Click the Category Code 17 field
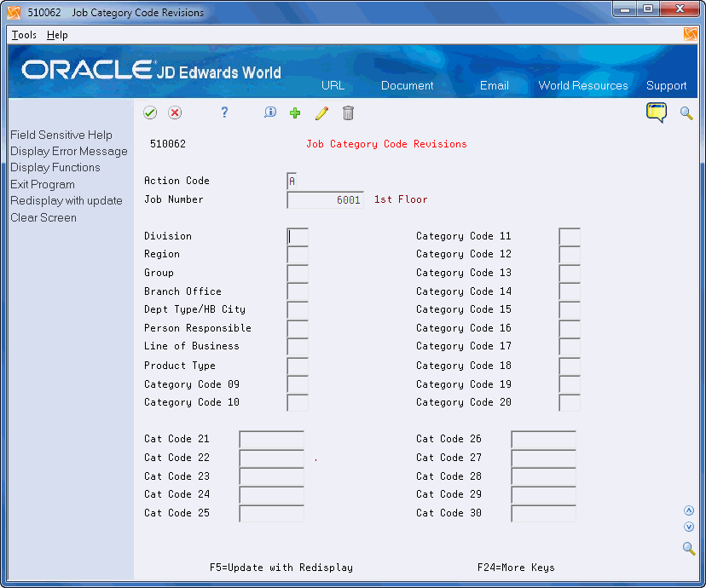The height and width of the screenshot is (588, 706). click(x=570, y=347)
